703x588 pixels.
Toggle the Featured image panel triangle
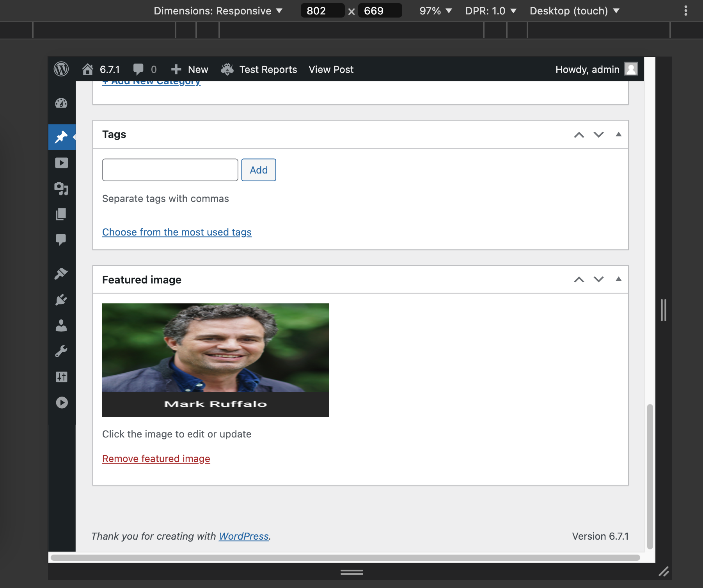tap(618, 279)
